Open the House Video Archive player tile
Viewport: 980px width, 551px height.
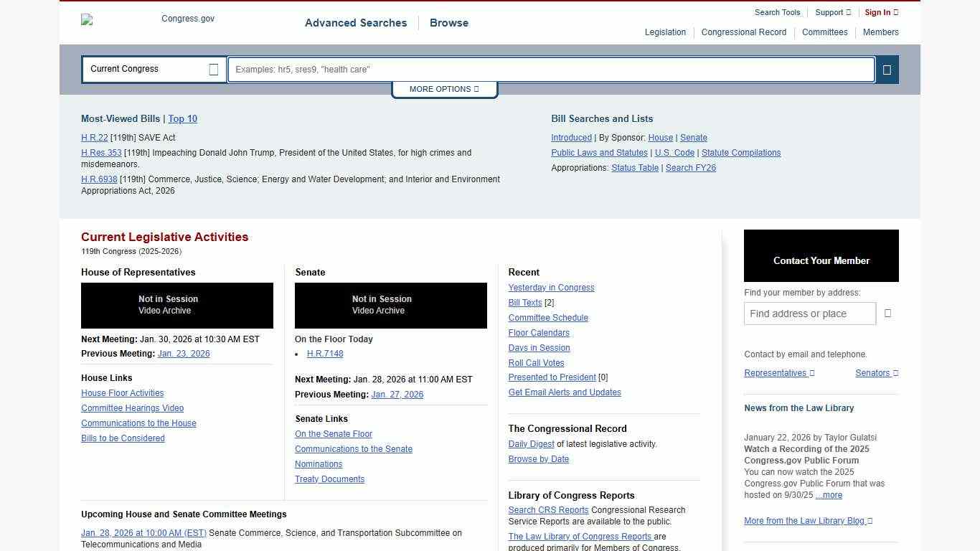176,306
